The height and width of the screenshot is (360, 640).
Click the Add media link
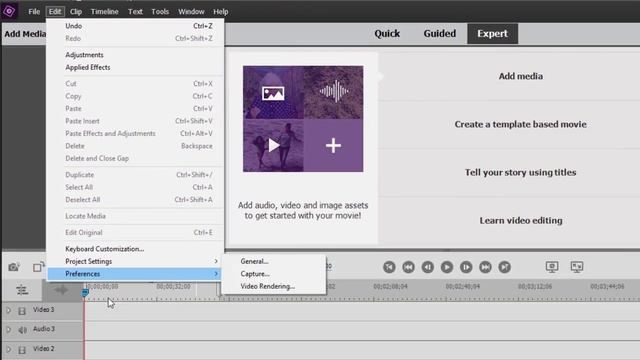click(x=521, y=76)
